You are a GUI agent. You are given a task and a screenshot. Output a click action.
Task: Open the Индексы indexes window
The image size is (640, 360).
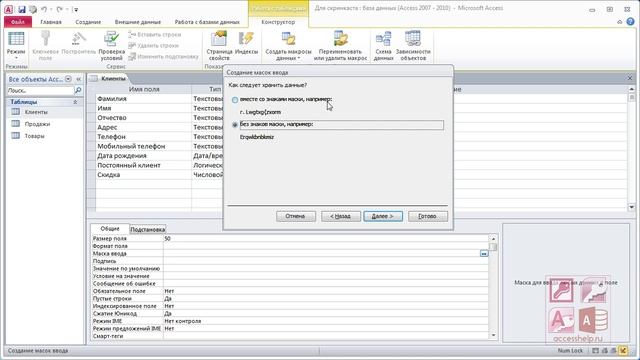(x=246, y=43)
